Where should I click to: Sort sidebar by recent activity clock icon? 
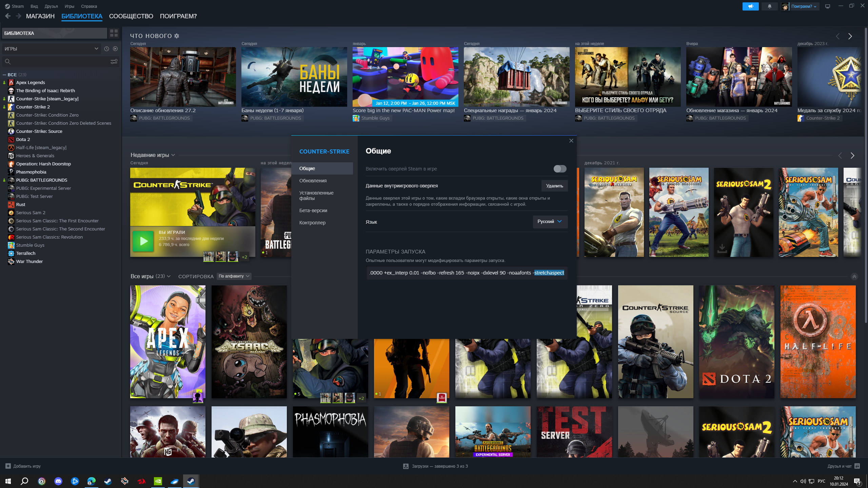[106, 49]
